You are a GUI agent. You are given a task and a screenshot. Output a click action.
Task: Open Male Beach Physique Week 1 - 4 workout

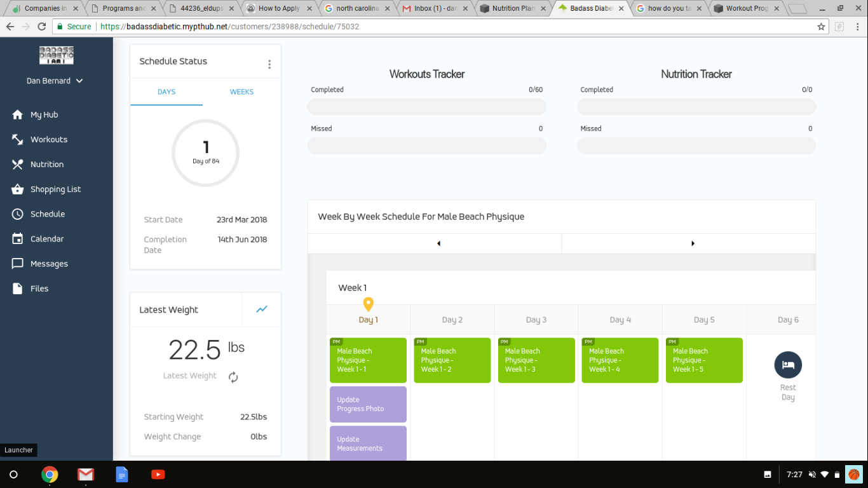pos(620,360)
